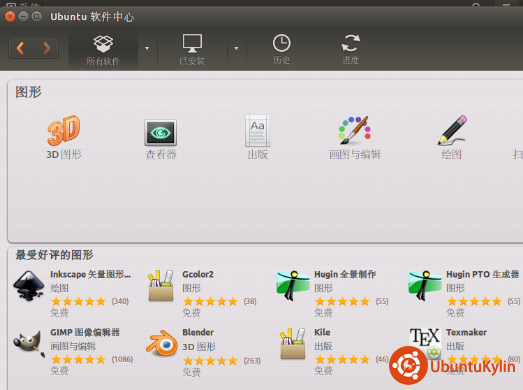
Task: Click the 最受好评的图形 section heading
Action: point(54,255)
